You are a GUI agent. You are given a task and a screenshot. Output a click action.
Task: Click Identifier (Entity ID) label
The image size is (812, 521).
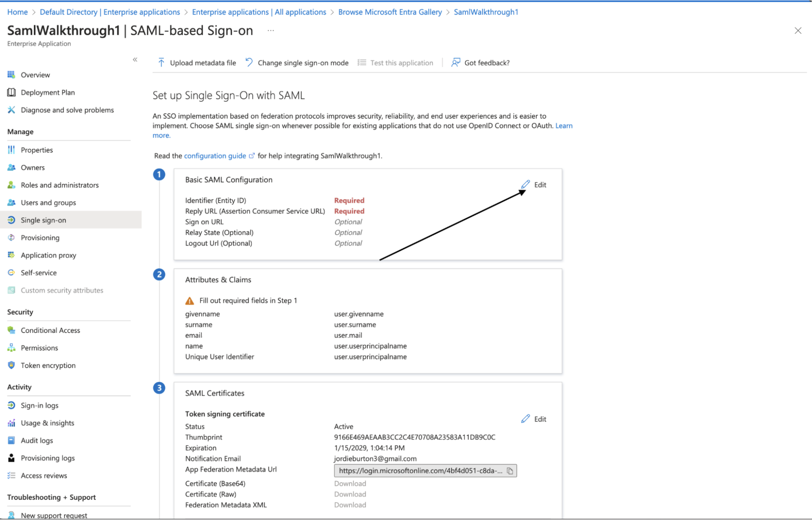pos(216,201)
